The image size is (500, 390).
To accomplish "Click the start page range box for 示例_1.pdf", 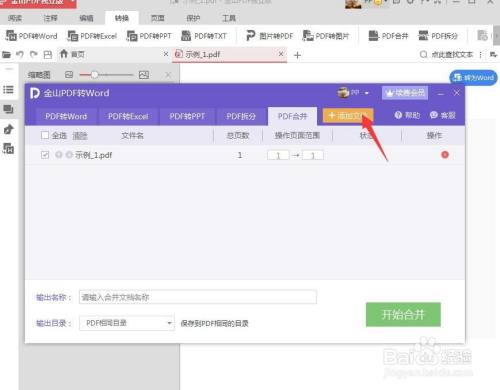I will click(x=278, y=155).
